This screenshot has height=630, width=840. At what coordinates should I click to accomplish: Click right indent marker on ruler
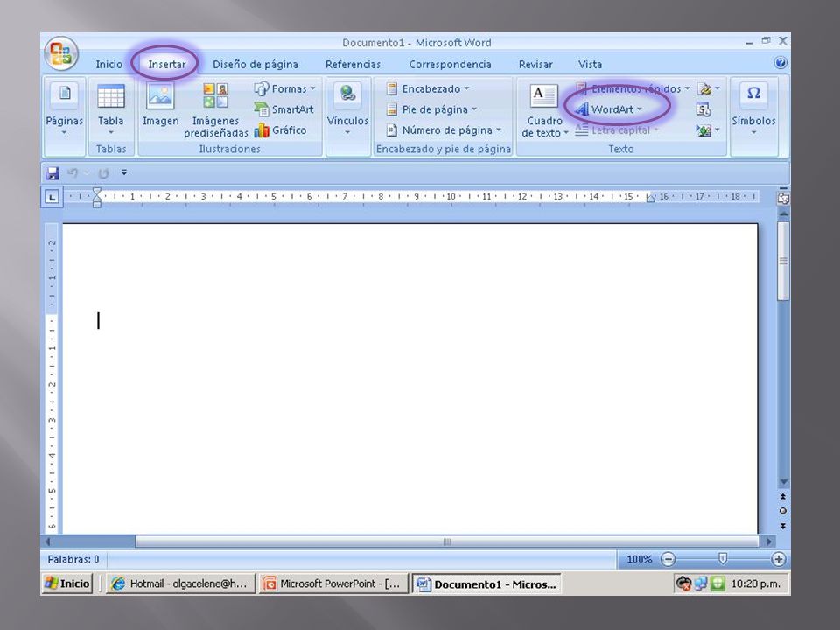click(650, 198)
